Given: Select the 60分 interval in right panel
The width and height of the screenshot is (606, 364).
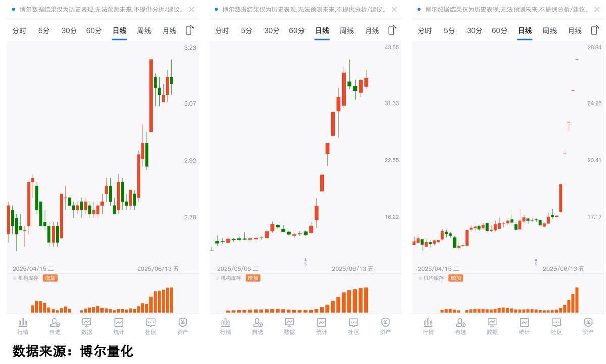Looking at the screenshot, I should [499, 30].
